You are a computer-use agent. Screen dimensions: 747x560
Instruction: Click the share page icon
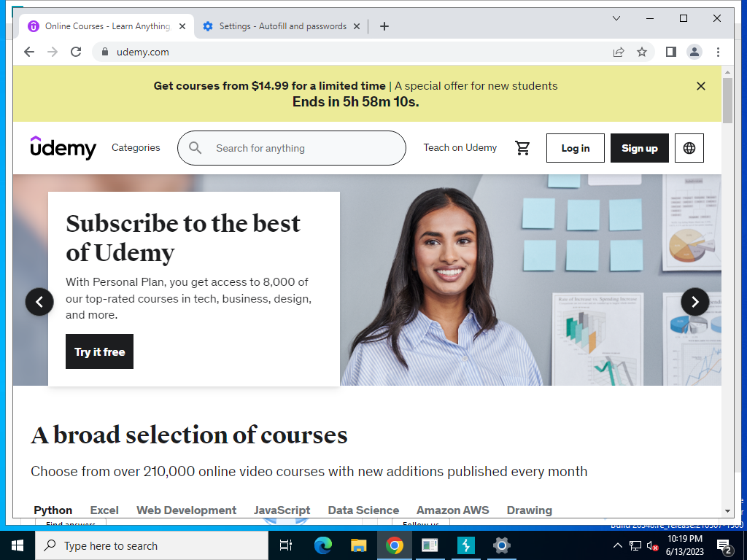pyautogui.click(x=619, y=52)
